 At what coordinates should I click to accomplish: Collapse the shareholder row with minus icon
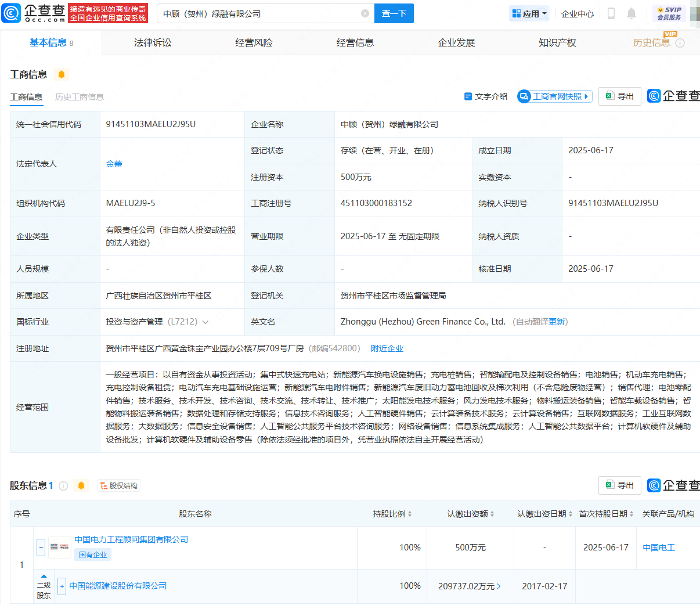click(41, 547)
